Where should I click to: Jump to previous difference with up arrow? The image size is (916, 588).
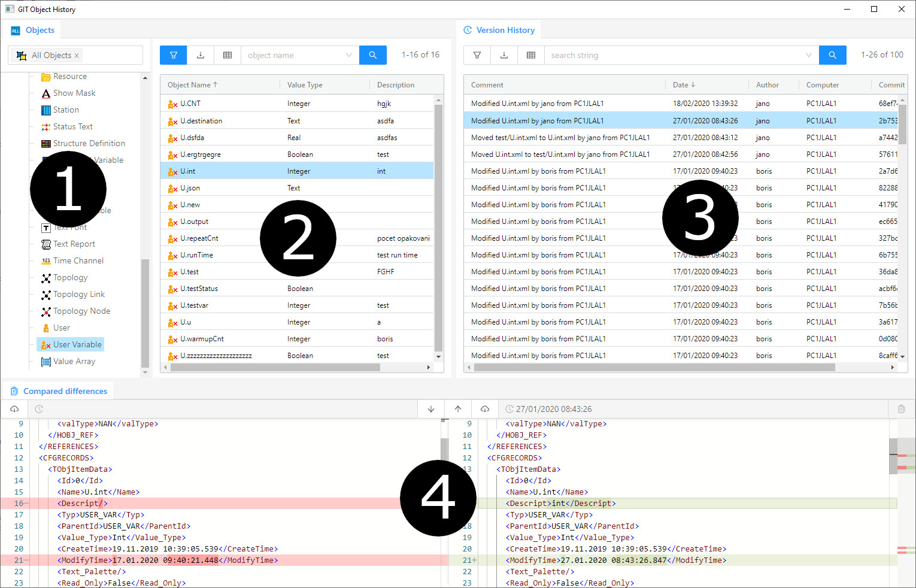(458, 409)
